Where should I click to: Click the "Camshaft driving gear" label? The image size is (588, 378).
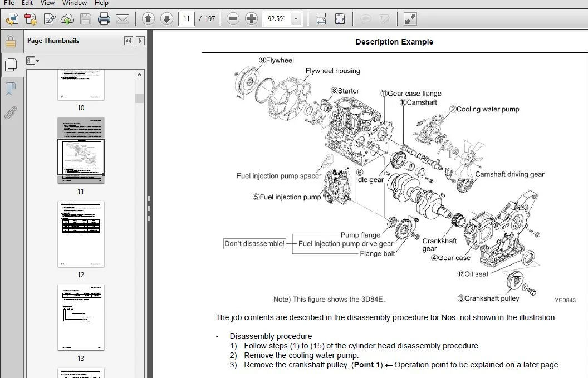[x=509, y=174]
